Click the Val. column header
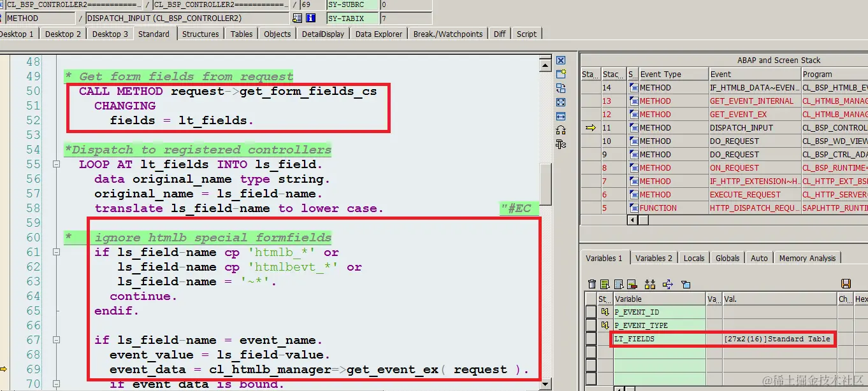This screenshot has width=868, height=391. tap(779, 299)
